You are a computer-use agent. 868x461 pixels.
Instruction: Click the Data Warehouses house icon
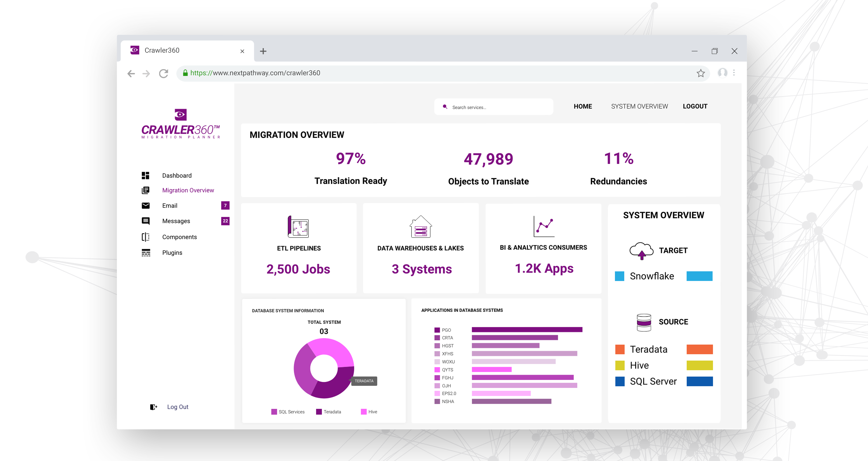[x=420, y=226]
